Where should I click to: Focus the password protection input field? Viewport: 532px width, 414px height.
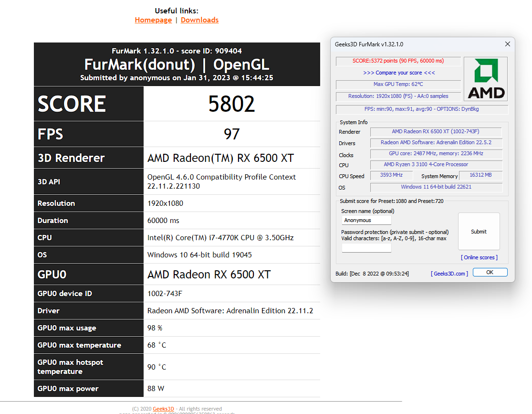click(366, 248)
